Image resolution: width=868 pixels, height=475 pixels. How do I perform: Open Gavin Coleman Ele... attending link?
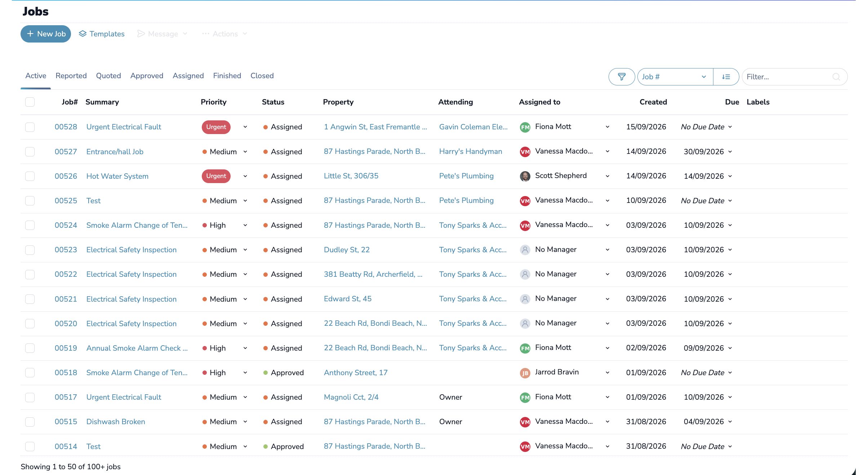pyautogui.click(x=473, y=127)
